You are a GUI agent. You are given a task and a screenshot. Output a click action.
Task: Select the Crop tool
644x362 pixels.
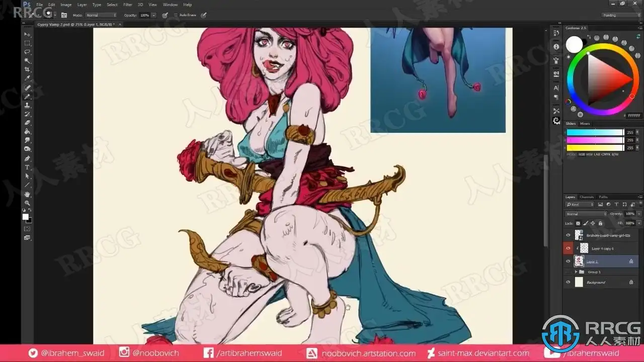pos(27,69)
